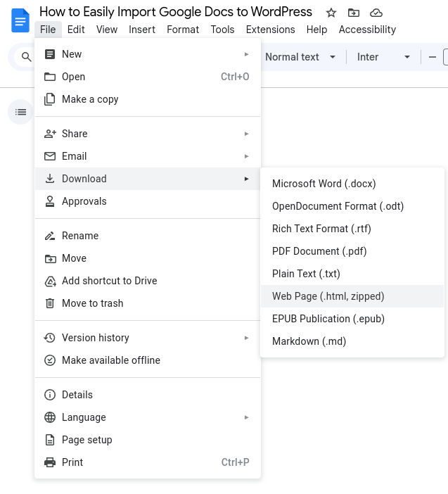Click the Print printer icon
Image resolution: width=448 pixels, height=494 pixels.
coord(50,462)
